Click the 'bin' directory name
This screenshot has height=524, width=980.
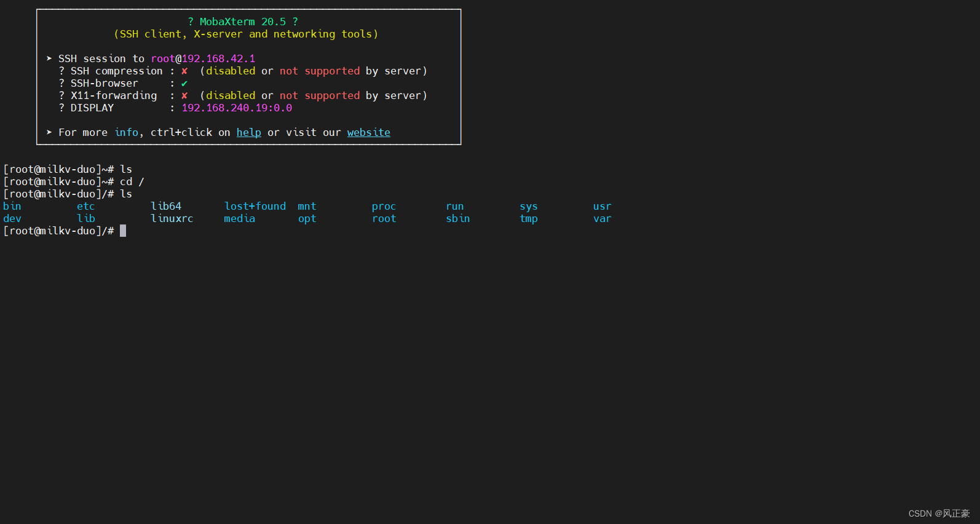pyautogui.click(x=12, y=206)
